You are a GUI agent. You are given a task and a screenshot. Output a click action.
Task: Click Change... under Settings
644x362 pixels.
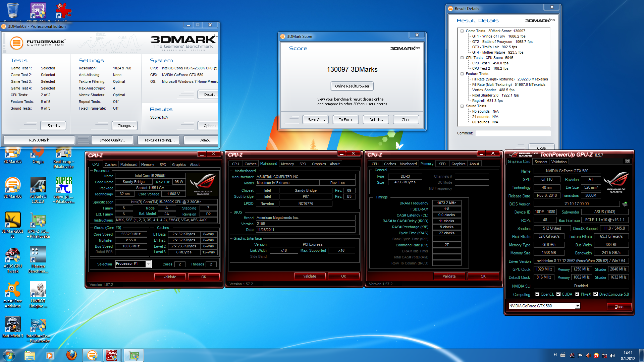pos(125,126)
